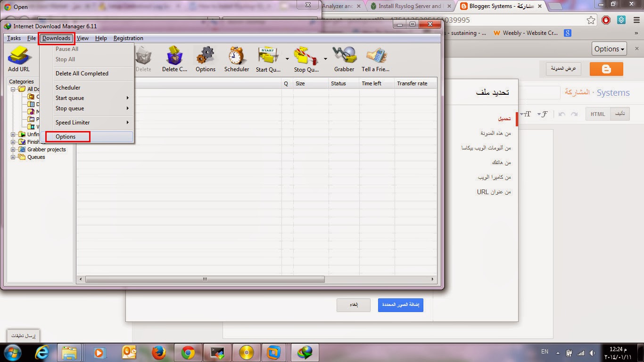
Task: Click the blue إضافة الصور المحددة button
Action: tap(401, 305)
